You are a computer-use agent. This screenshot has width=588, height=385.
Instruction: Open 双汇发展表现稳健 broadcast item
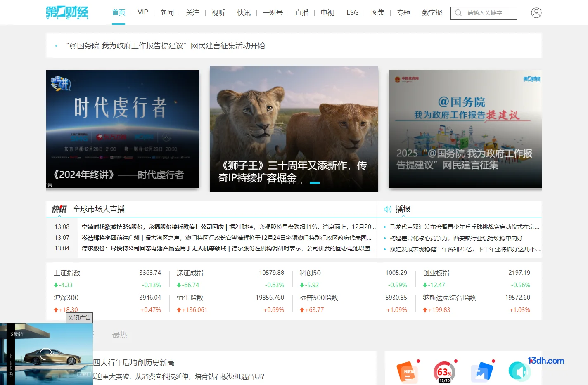pyautogui.click(x=465, y=249)
